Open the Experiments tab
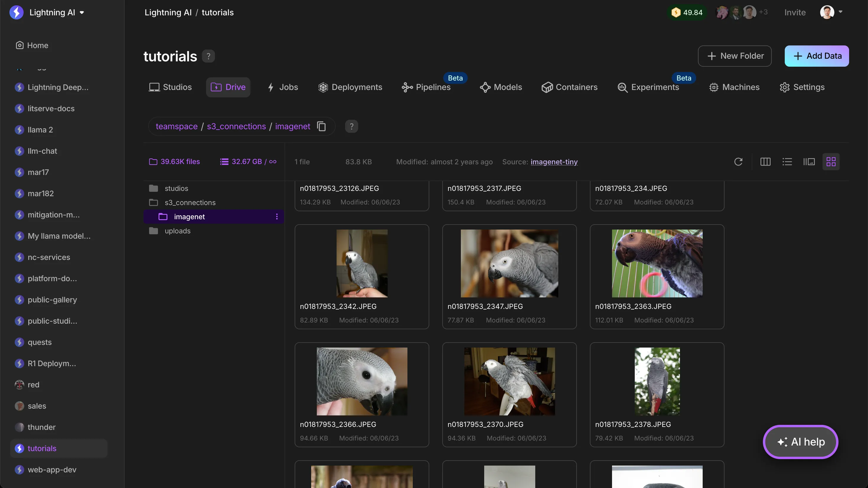 [x=648, y=87]
